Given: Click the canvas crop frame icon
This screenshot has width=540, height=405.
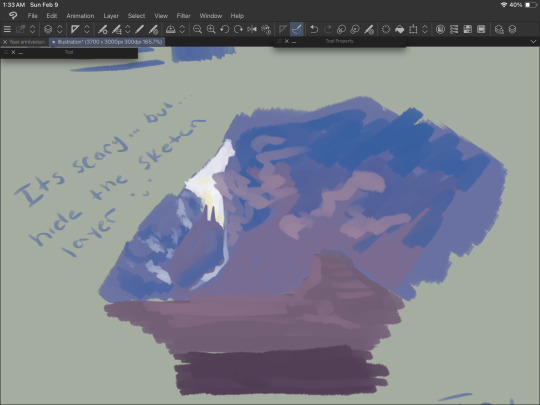Looking at the screenshot, I should [x=413, y=29].
